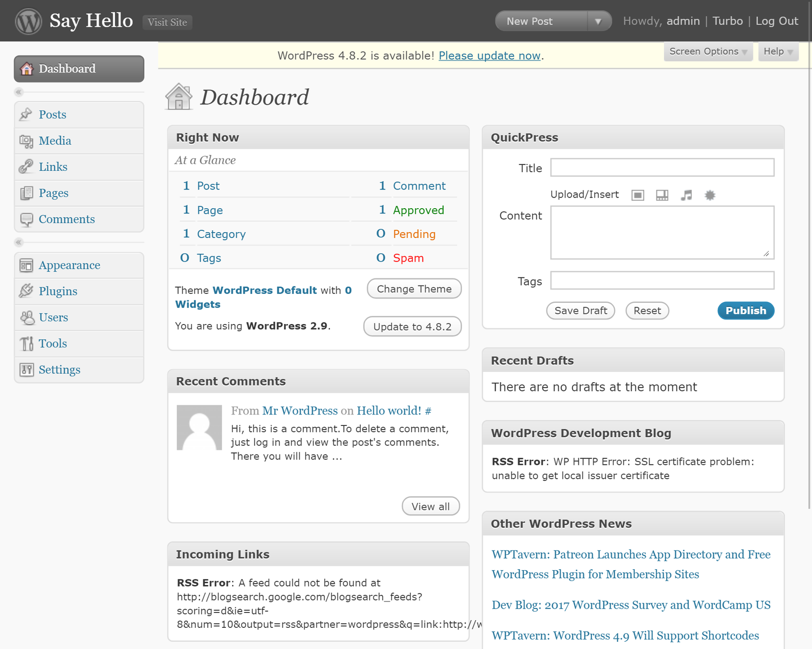This screenshot has width=812, height=649.
Task: Click the Tools icon in sidebar
Action: pos(26,343)
